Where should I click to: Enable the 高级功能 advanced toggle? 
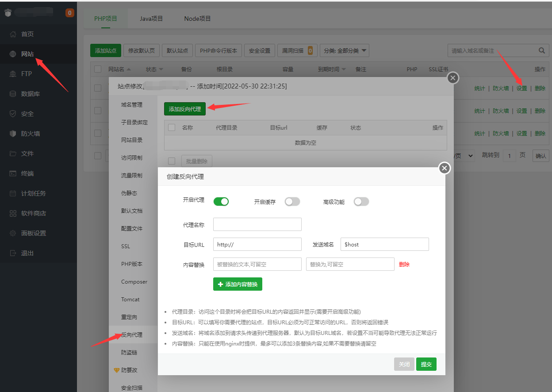point(361,201)
